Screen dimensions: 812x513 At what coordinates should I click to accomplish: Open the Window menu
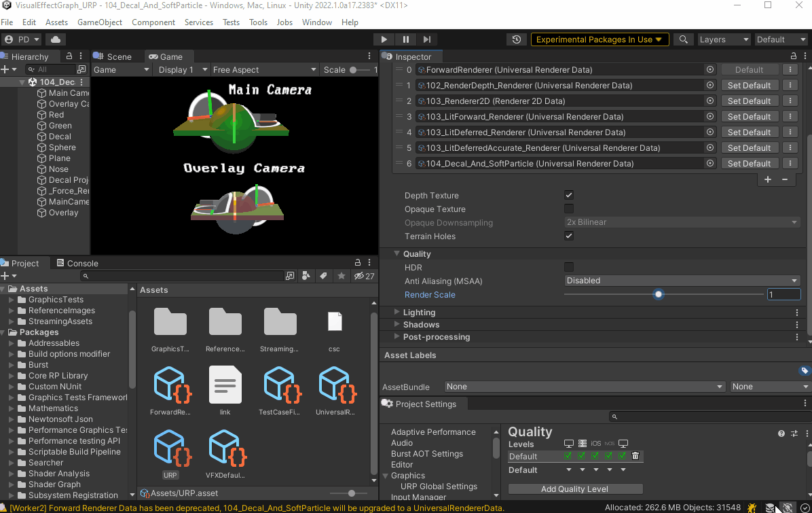(x=317, y=22)
